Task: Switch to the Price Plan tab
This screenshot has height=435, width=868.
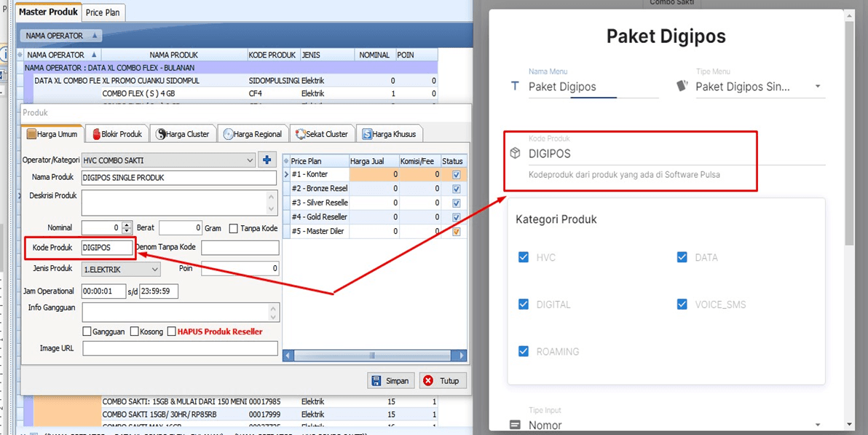Action: coord(104,13)
